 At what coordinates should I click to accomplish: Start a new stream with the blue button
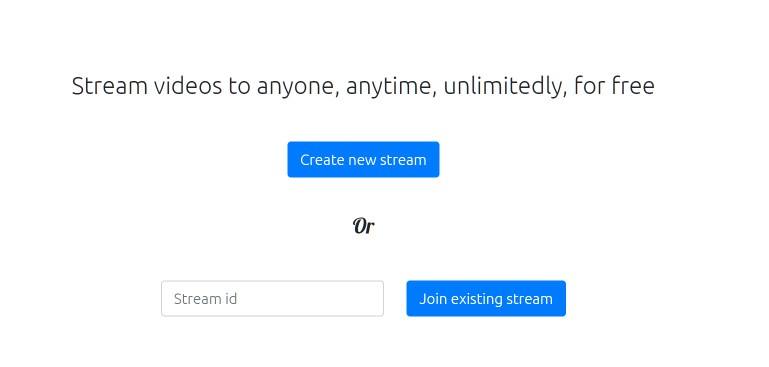coord(363,159)
